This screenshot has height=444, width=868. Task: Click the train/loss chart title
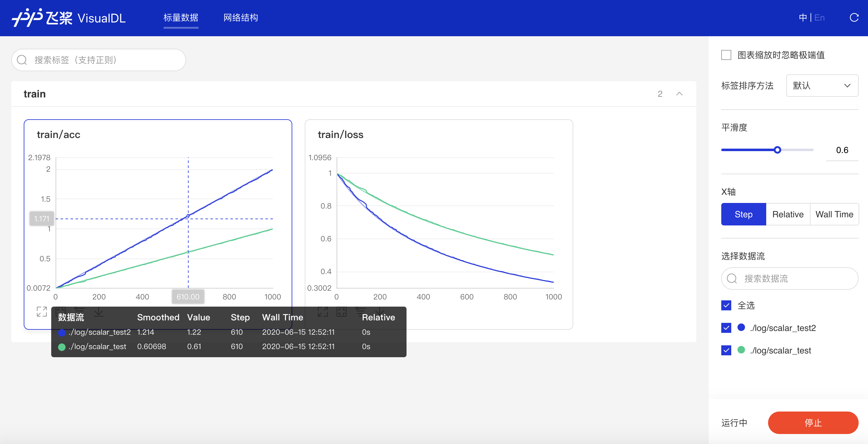(x=340, y=134)
